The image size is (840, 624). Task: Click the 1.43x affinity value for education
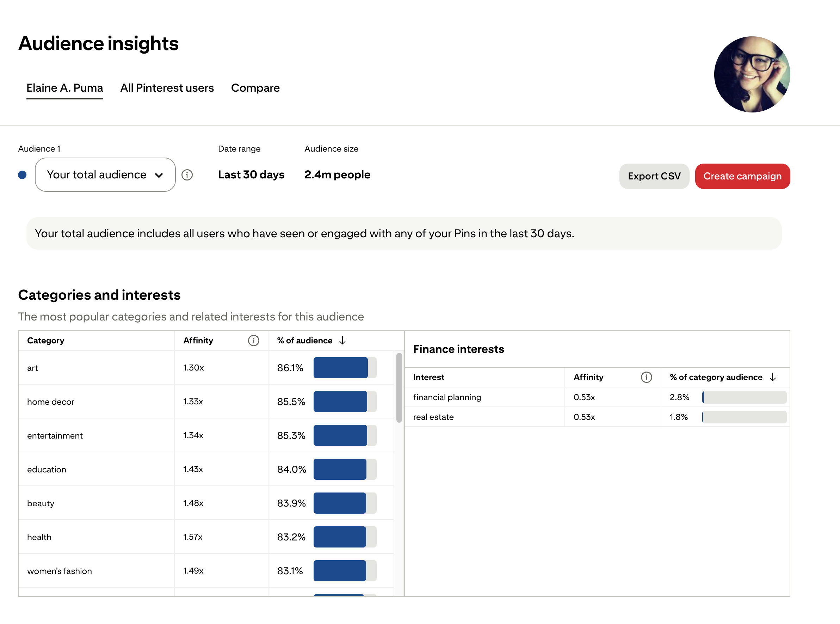(193, 470)
